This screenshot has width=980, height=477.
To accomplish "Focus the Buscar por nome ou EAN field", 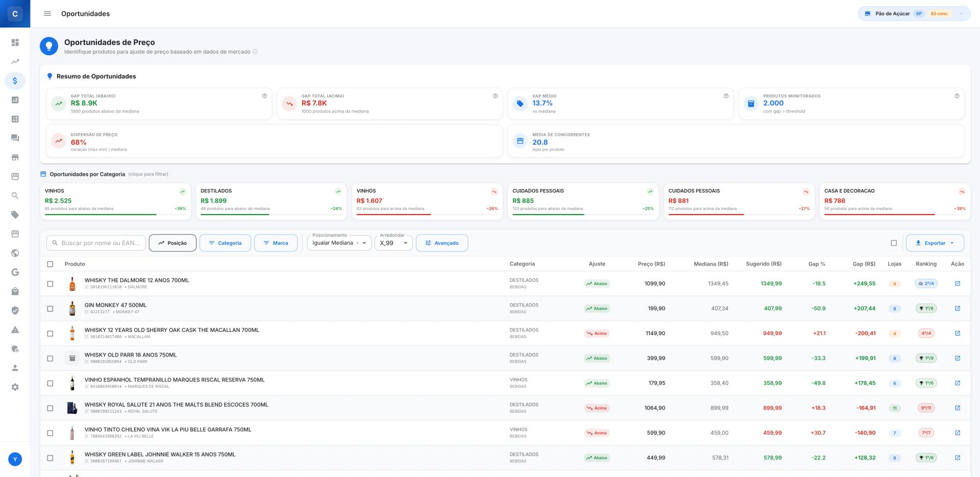I will click(96, 243).
